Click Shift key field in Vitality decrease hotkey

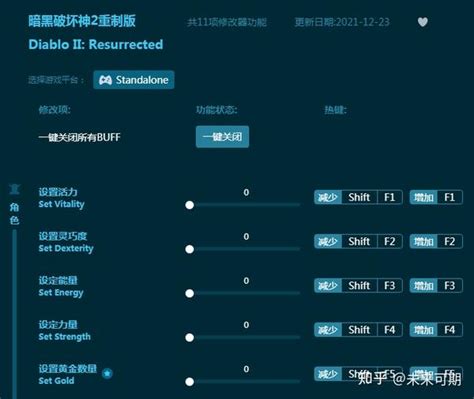point(359,197)
